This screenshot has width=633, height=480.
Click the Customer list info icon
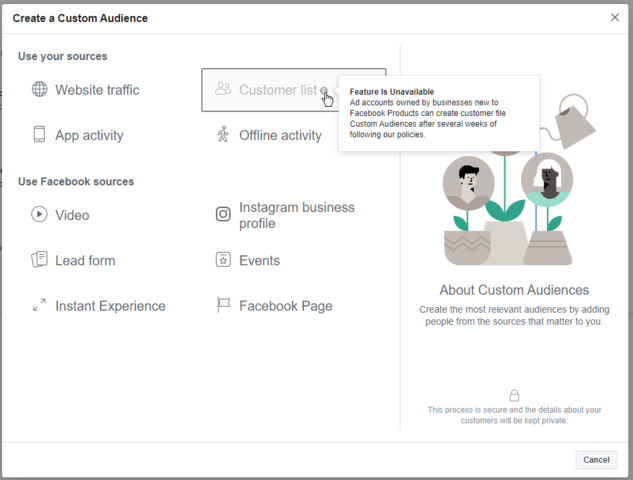(324, 90)
